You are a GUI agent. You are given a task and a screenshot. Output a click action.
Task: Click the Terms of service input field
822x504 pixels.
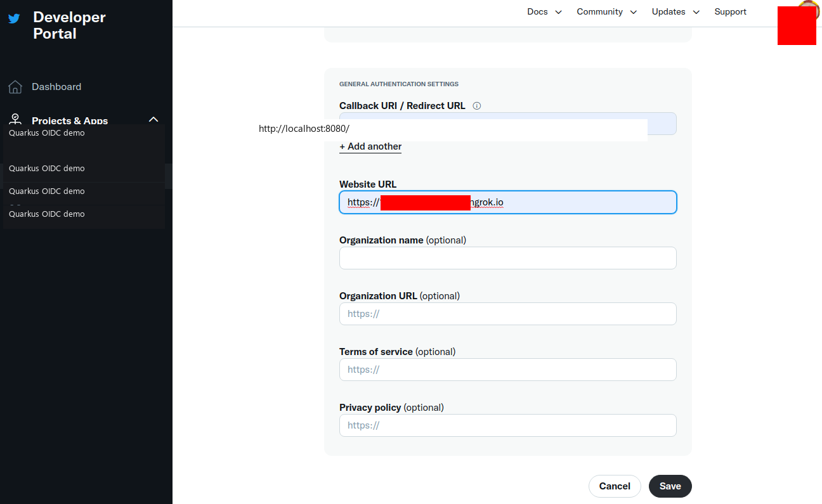[x=508, y=370]
